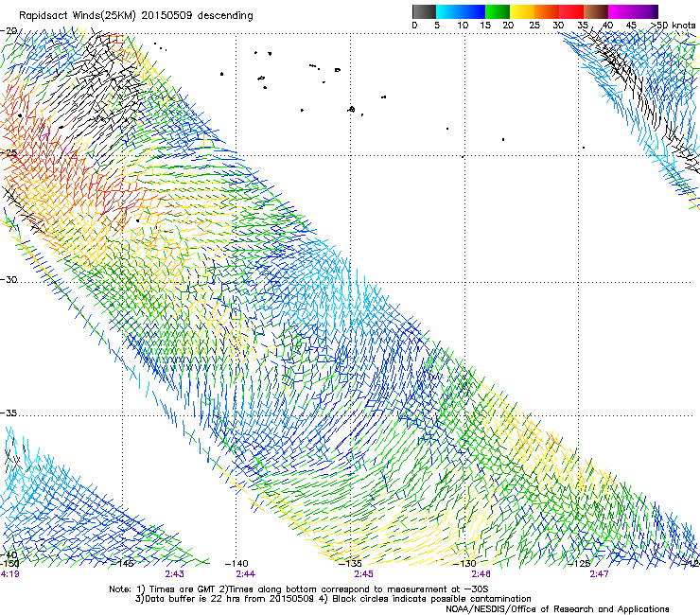Viewport: 700px width, 615px height.
Task: Click the brown 35-40 knots color band
Action: point(596,11)
